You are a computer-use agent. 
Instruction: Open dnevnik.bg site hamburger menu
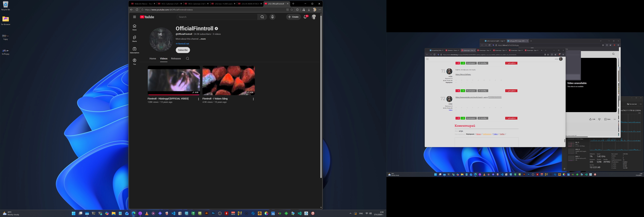tap(427, 59)
